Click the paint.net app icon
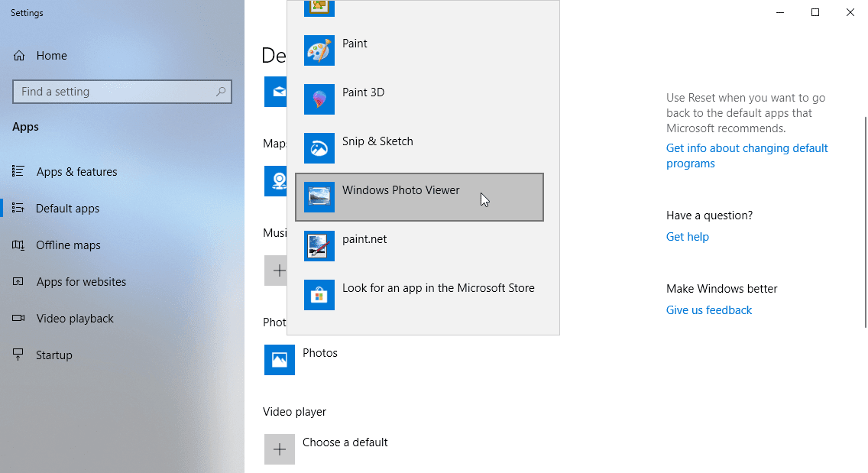This screenshot has height=473, width=868. pos(319,246)
